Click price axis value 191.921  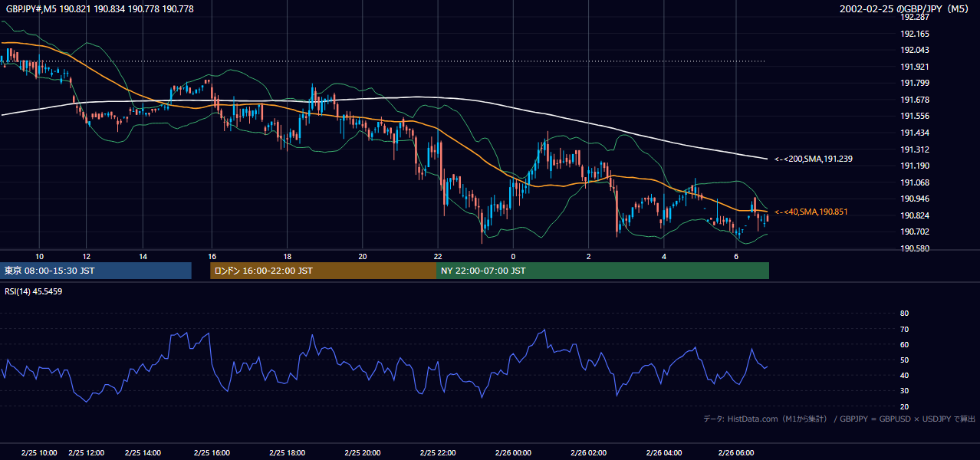click(x=915, y=67)
